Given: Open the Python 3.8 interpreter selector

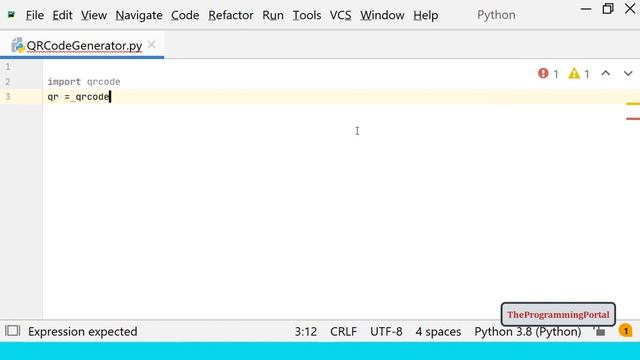Looking at the screenshot, I should pos(527,331).
